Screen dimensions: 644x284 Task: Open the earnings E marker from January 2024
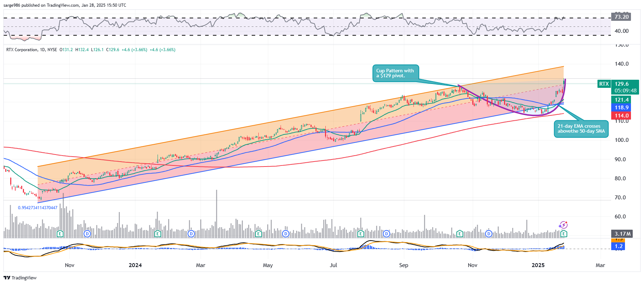point(158,234)
